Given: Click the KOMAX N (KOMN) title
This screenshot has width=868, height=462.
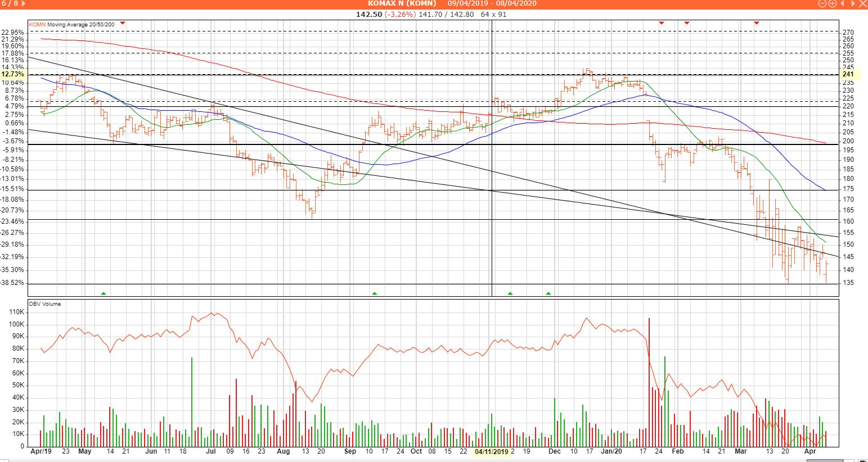Looking at the screenshot, I should (x=402, y=3).
